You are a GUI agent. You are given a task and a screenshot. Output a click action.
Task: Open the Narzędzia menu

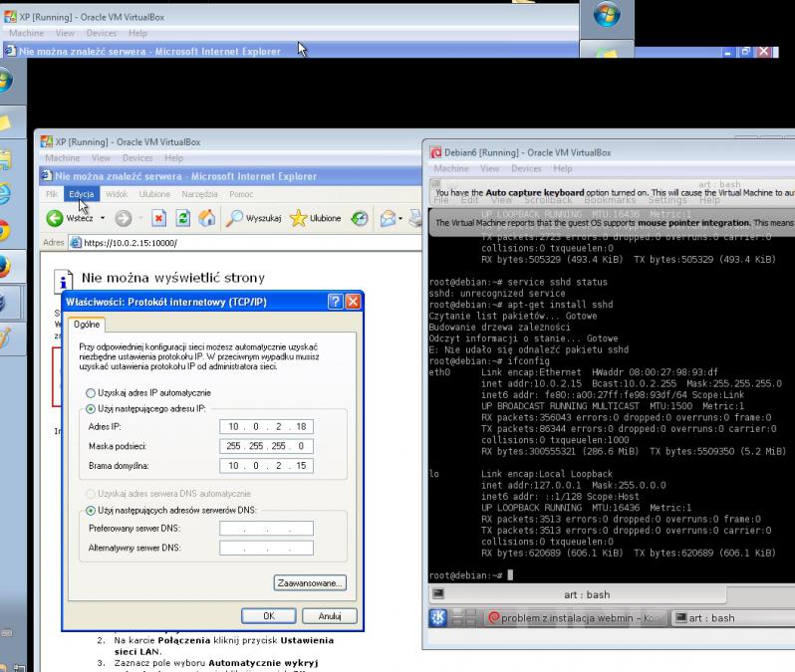199,194
